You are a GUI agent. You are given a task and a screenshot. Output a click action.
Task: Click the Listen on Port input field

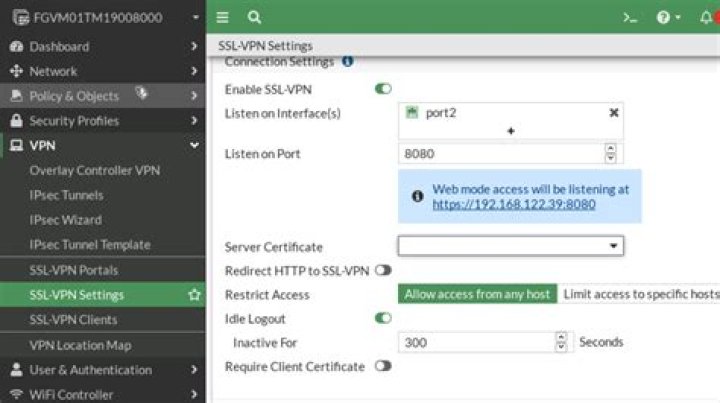pos(500,154)
